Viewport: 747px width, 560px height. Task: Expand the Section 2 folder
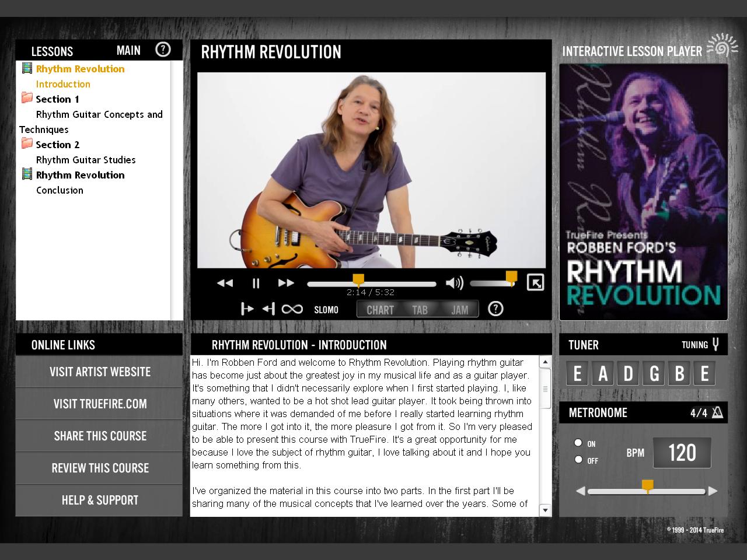point(27,144)
